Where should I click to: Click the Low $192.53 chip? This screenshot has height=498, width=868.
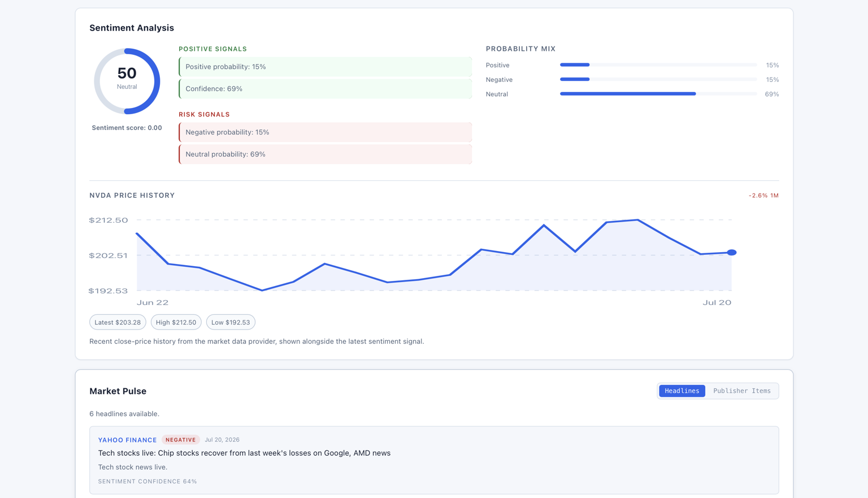click(x=231, y=322)
